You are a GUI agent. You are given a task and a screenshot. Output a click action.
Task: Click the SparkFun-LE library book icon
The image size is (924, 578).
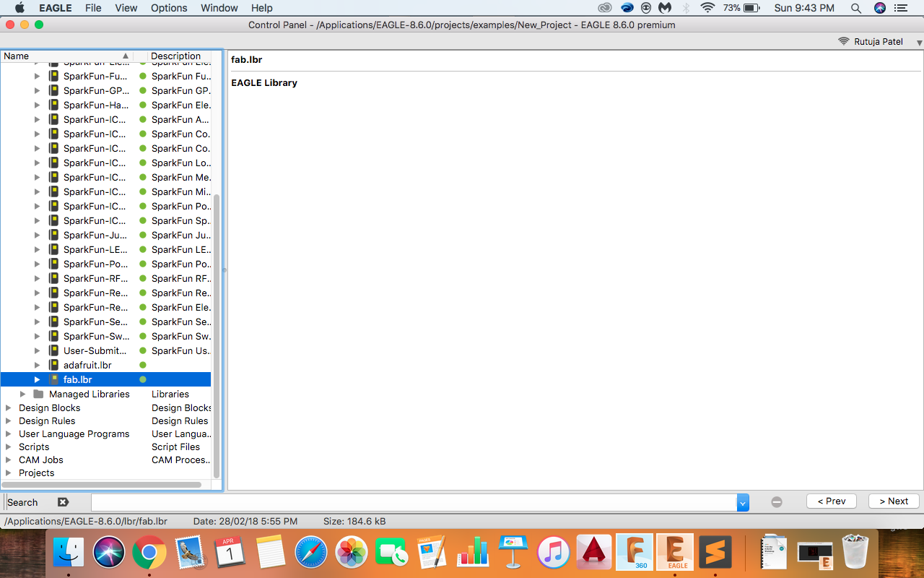point(53,249)
